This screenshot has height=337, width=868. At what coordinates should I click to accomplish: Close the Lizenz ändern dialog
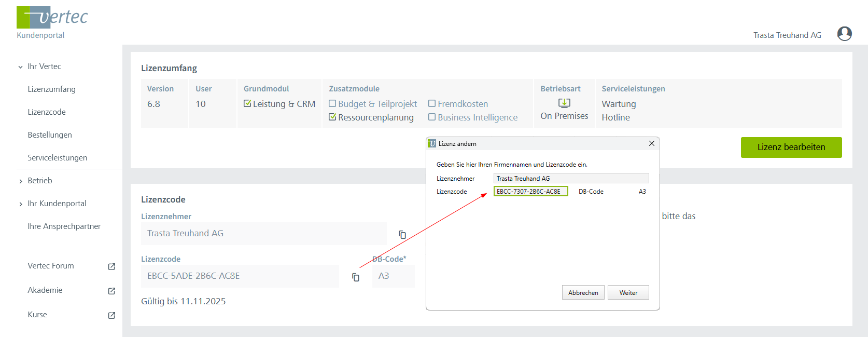652,143
